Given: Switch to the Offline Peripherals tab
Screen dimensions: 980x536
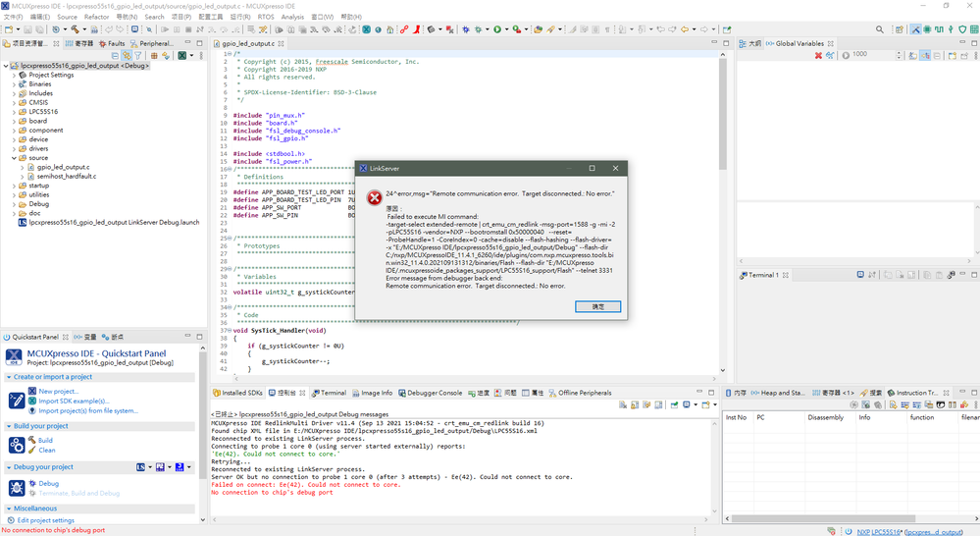Looking at the screenshot, I should pyautogui.click(x=580, y=393).
